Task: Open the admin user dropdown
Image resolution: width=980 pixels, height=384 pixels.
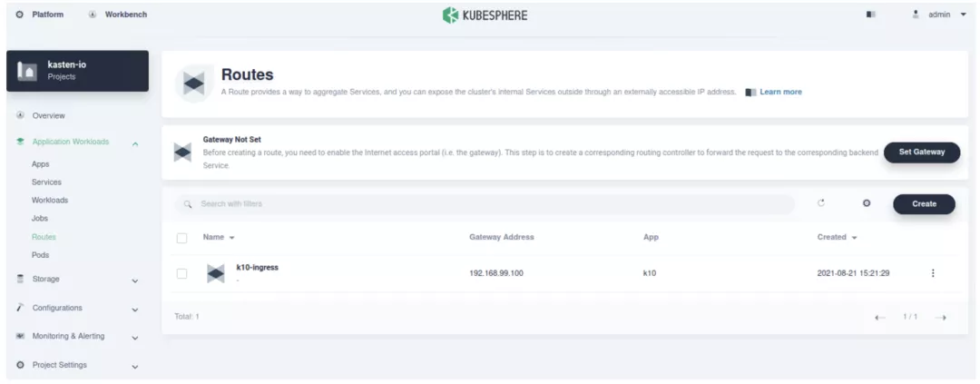Action: (x=940, y=15)
